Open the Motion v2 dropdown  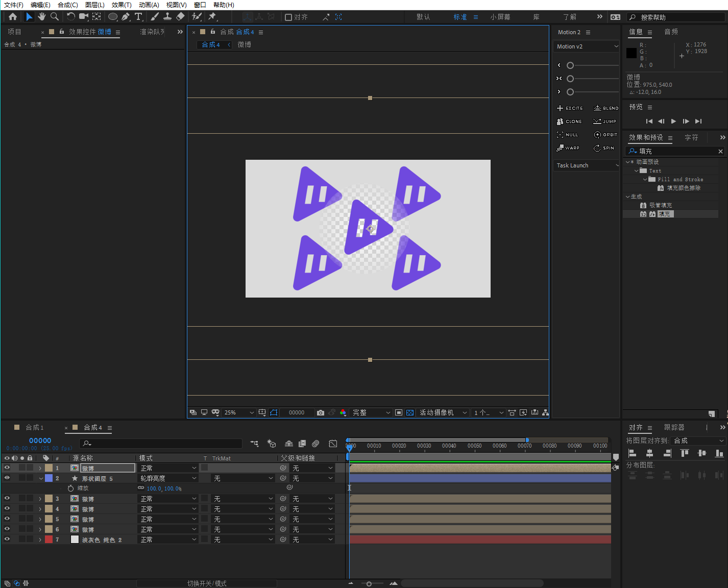point(587,46)
